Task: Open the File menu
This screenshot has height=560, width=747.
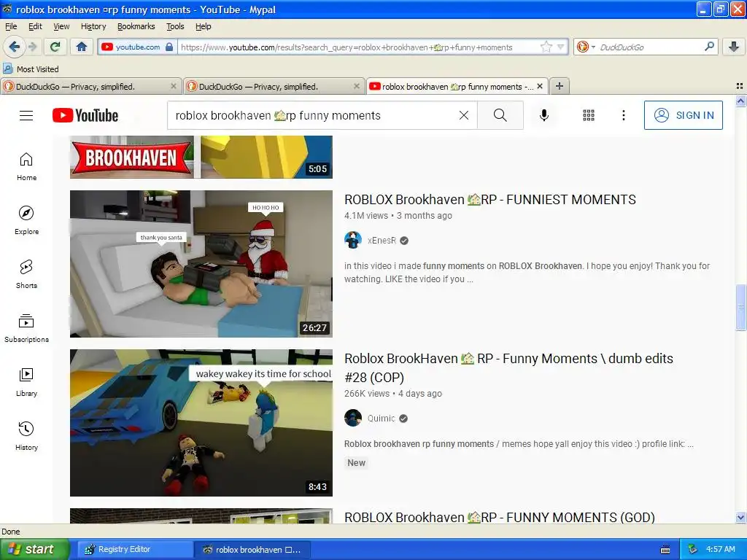Action: point(11,26)
